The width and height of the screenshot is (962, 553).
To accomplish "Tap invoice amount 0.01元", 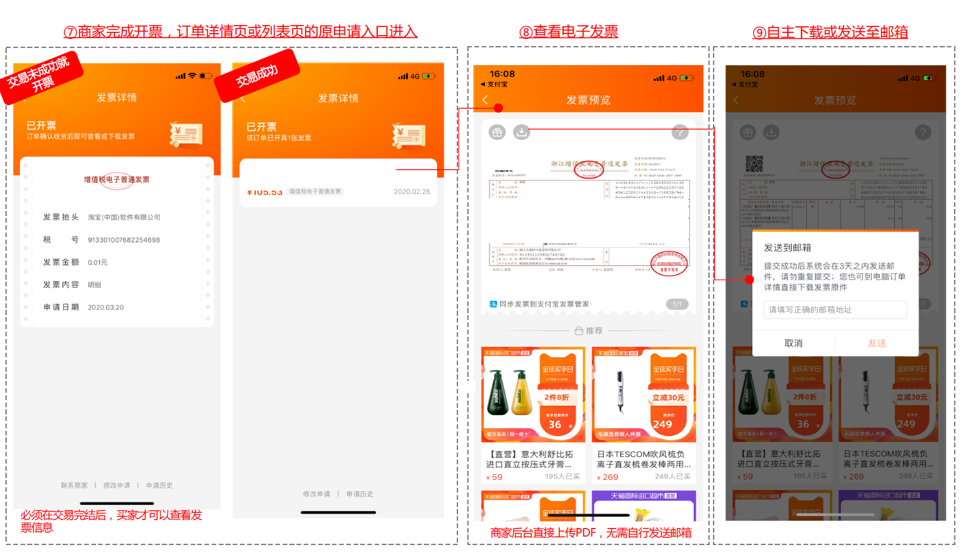I will [x=97, y=262].
